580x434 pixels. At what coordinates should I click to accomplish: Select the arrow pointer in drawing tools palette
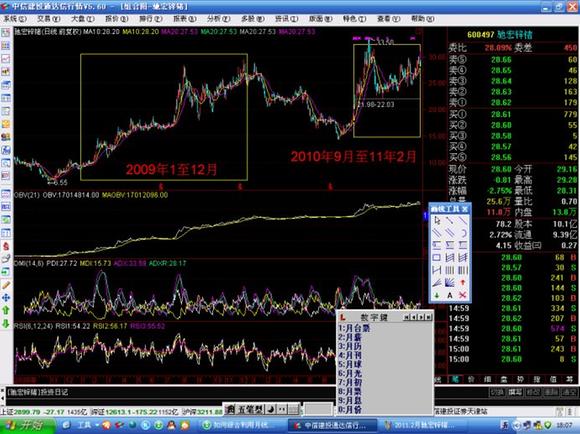click(437, 221)
